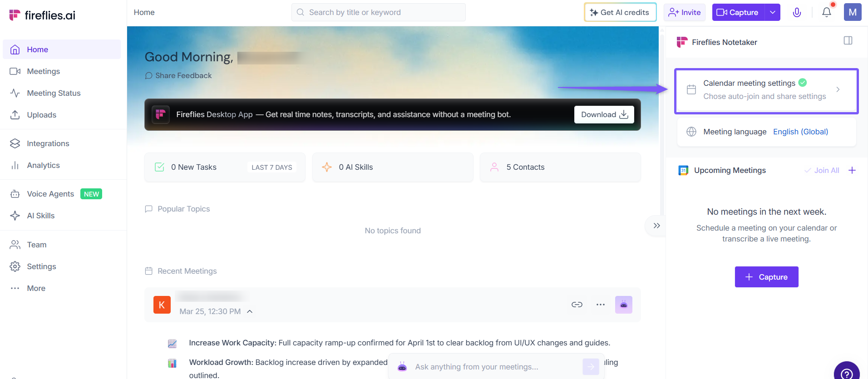Click the LAST 7 DAYS label
868x379 pixels.
coord(272,167)
